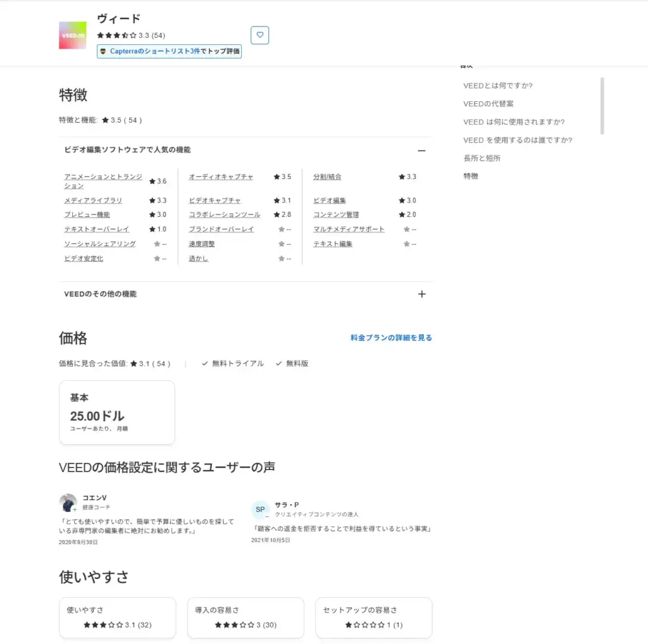Screen dimensions: 648x644
Task: Click the アニメーションとトランジション feature link
Action: (103, 177)
